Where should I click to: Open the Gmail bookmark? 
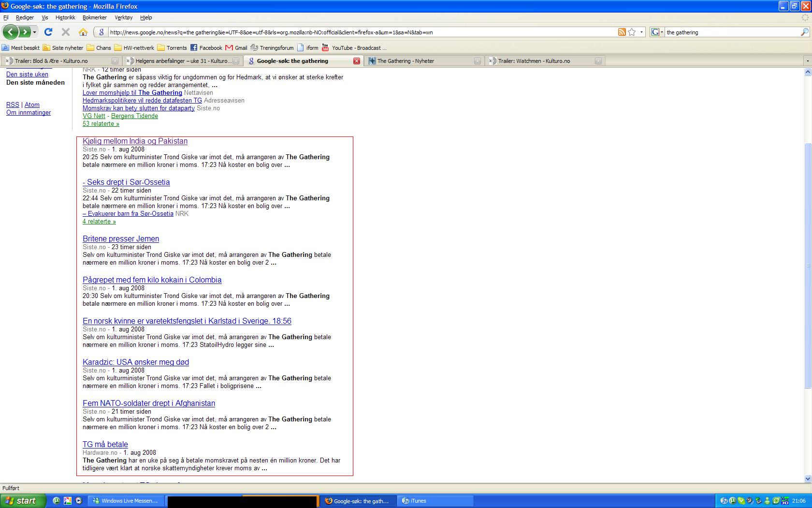tap(236, 48)
